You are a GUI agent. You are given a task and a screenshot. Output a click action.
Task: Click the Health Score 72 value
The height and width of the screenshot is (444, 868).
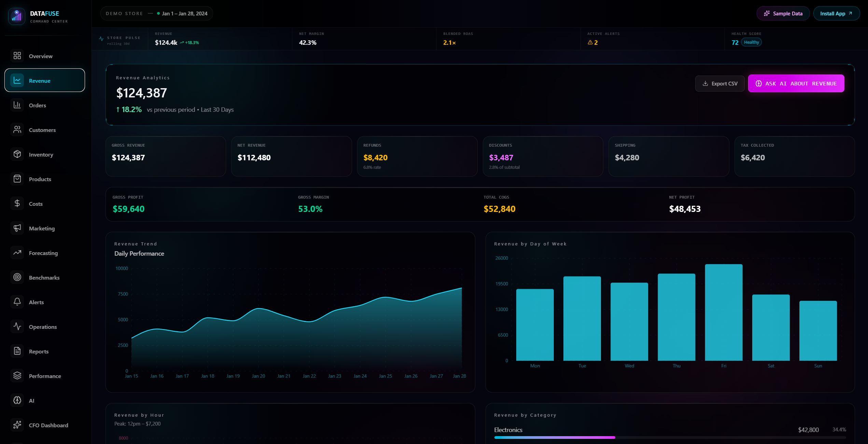[x=735, y=42]
